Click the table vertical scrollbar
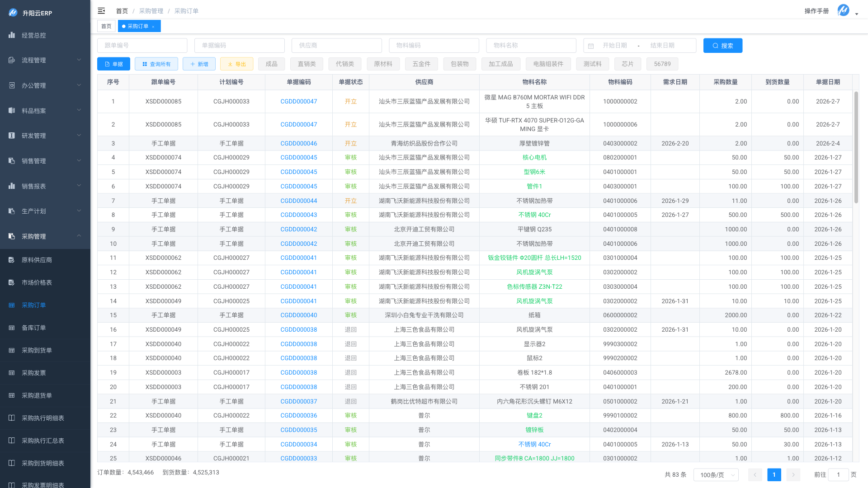The image size is (868, 488). click(856, 147)
